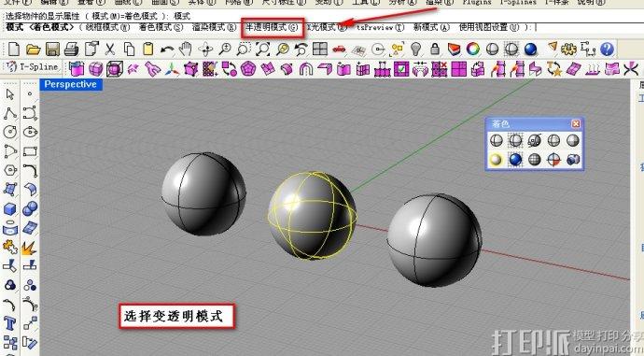This screenshot has height=356, width=644.
Task: Click the command line input area
Action: point(587,27)
